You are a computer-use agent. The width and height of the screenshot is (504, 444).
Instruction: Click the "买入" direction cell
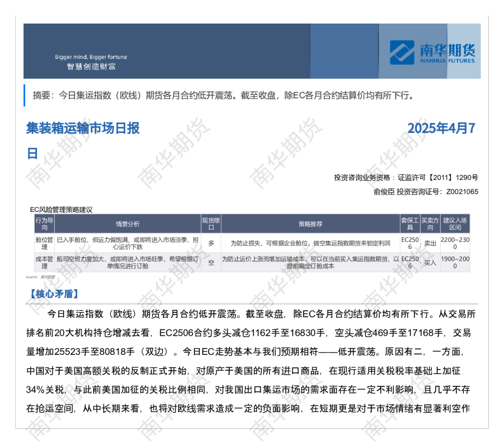click(x=430, y=262)
